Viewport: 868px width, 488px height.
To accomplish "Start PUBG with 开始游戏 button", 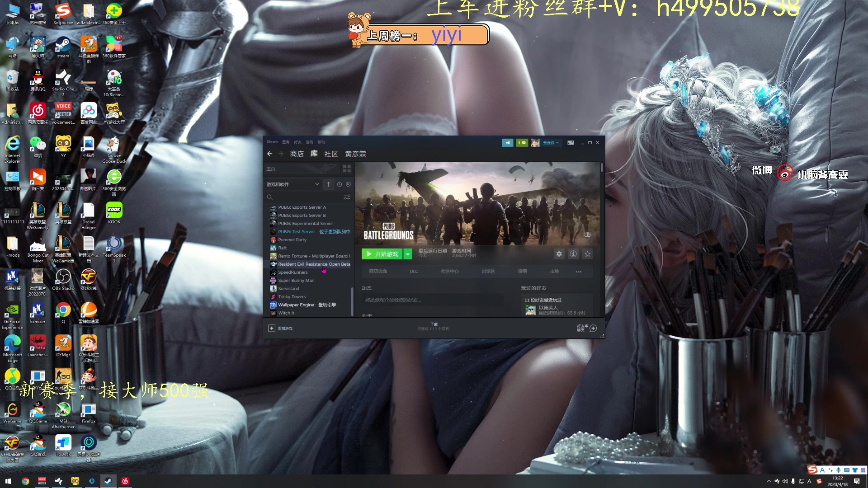I will coord(382,254).
